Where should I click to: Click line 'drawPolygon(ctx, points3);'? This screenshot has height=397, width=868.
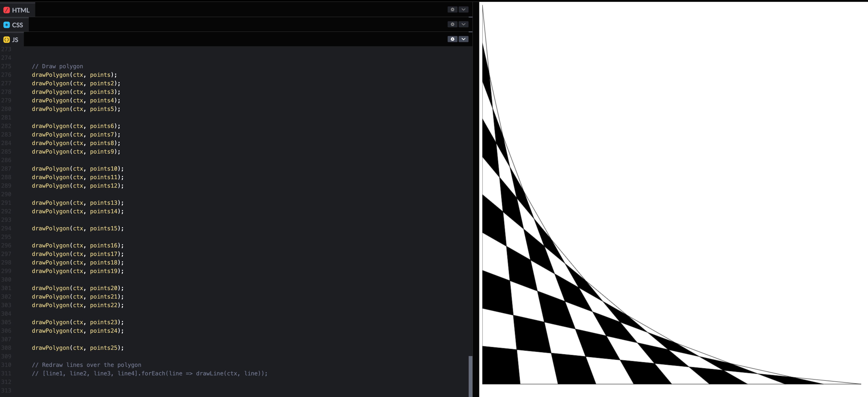point(76,92)
